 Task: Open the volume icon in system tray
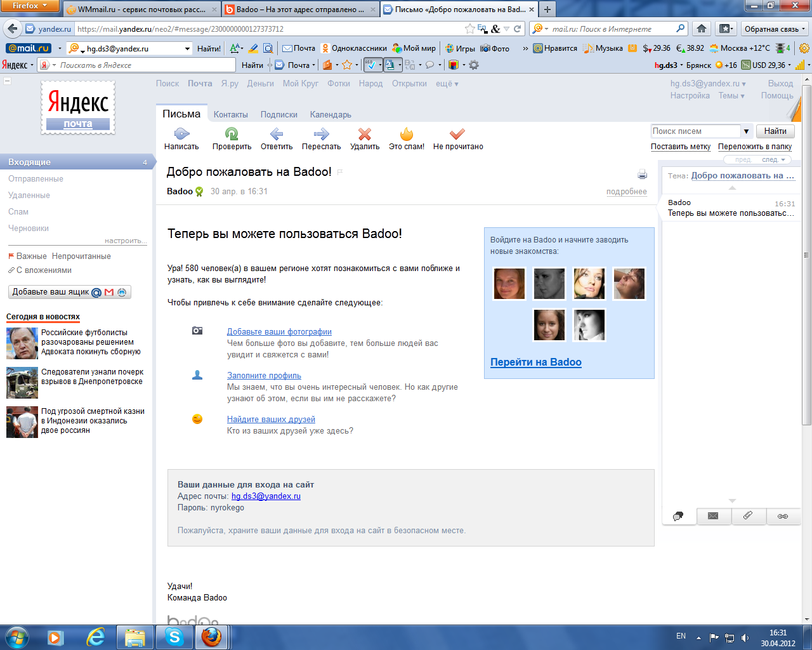tap(745, 637)
